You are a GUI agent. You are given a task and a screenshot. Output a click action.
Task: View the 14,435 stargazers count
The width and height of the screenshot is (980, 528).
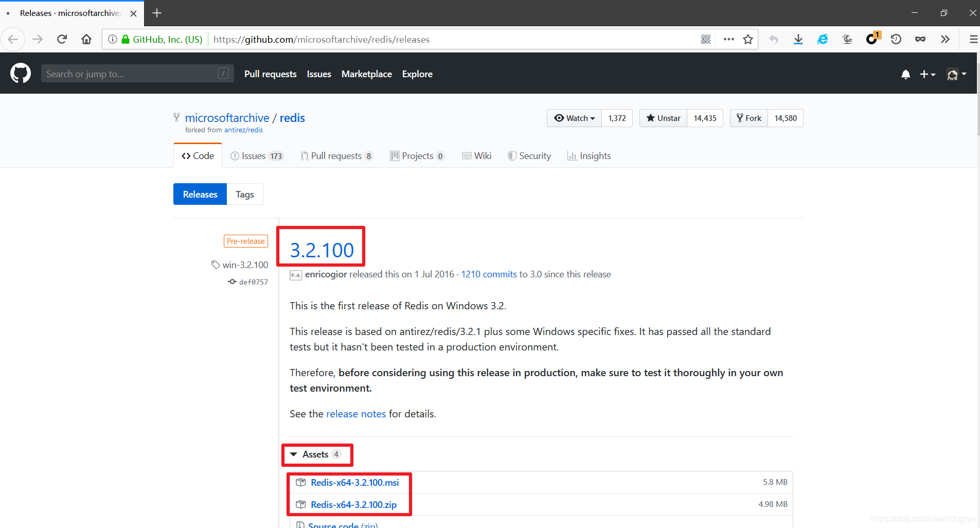(x=705, y=118)
